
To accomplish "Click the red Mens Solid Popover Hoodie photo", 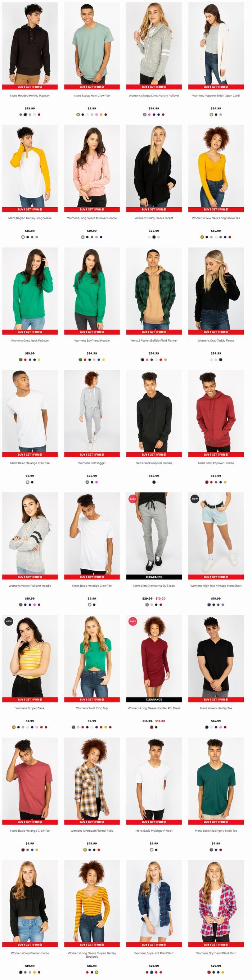I will coord(216,411).
